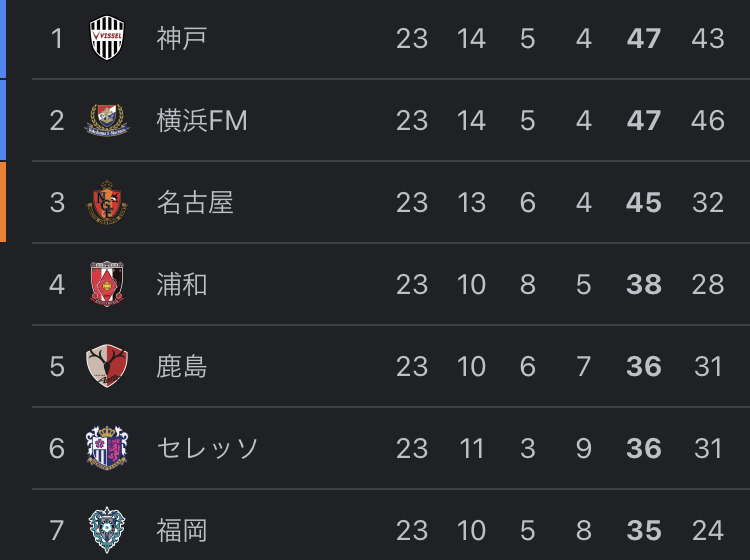Select the 福岡 team name
Viewport: 750px width, 560px height.
point(182,530)
